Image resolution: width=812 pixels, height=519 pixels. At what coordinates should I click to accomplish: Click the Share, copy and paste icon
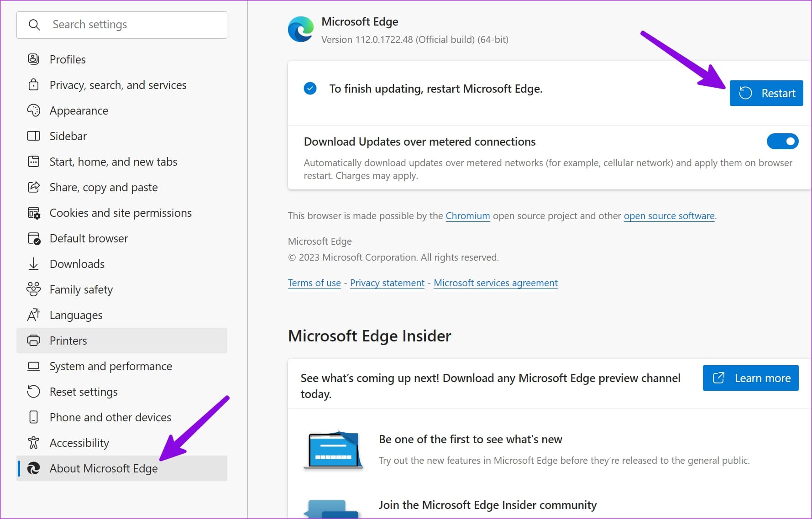click(34, 187)
